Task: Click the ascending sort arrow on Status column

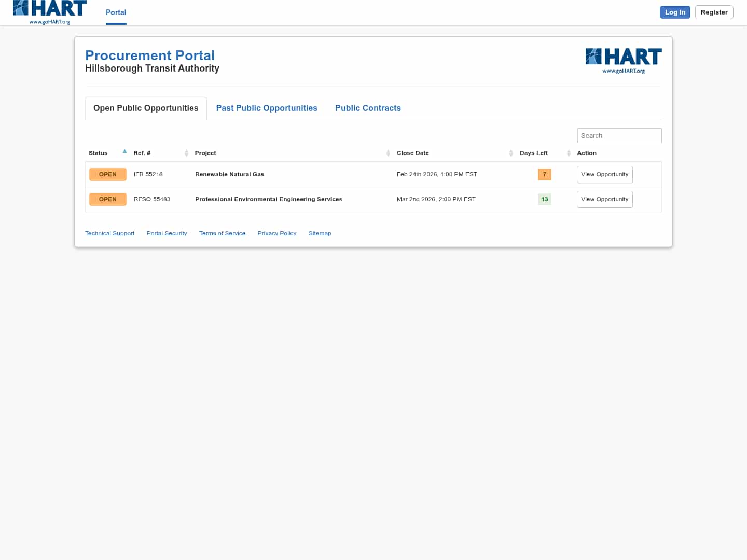Action: (125, 151)
